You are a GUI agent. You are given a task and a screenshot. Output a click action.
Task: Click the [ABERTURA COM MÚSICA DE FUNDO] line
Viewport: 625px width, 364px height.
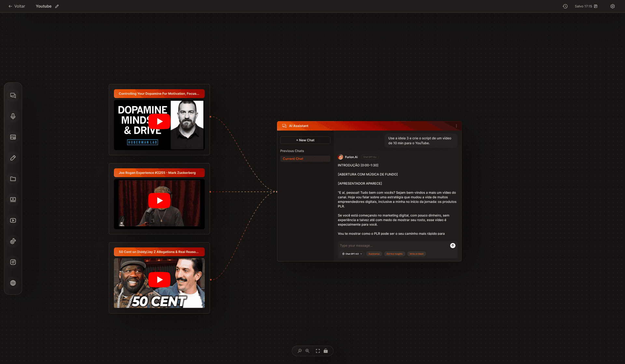point(368,175)
